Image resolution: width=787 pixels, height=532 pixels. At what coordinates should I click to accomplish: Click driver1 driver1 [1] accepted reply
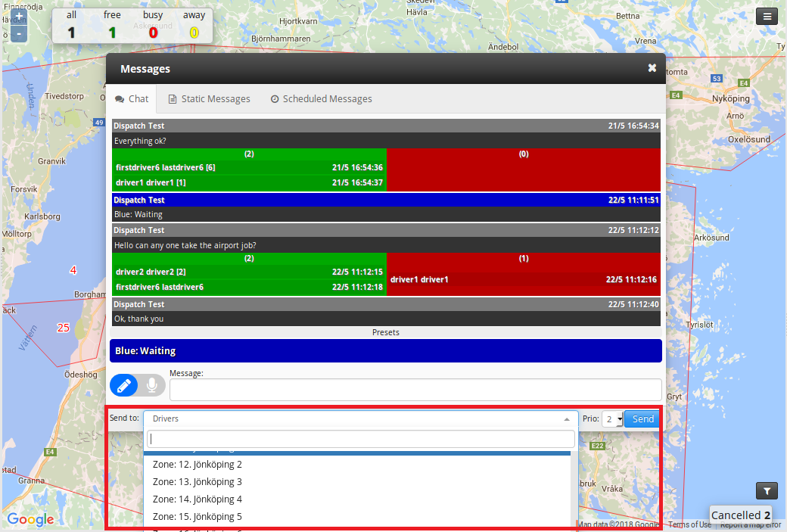(x=249, y=182)
